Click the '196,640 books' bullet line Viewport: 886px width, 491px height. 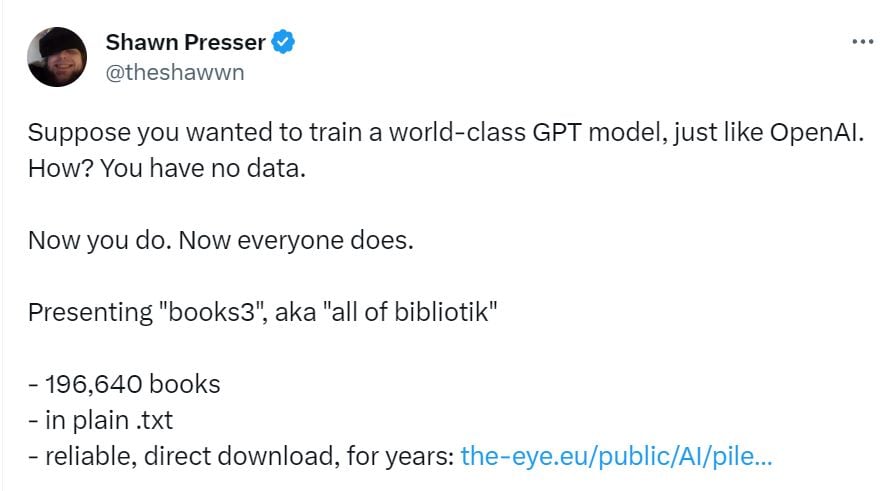(124, 384)
